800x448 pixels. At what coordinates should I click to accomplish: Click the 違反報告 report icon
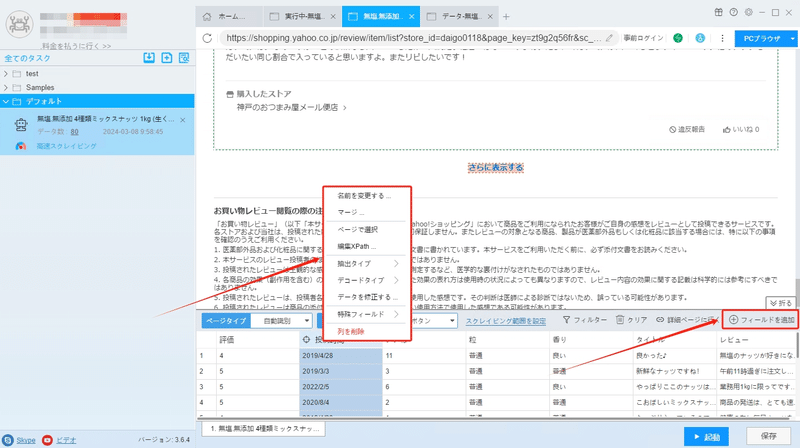pos(672,130)
